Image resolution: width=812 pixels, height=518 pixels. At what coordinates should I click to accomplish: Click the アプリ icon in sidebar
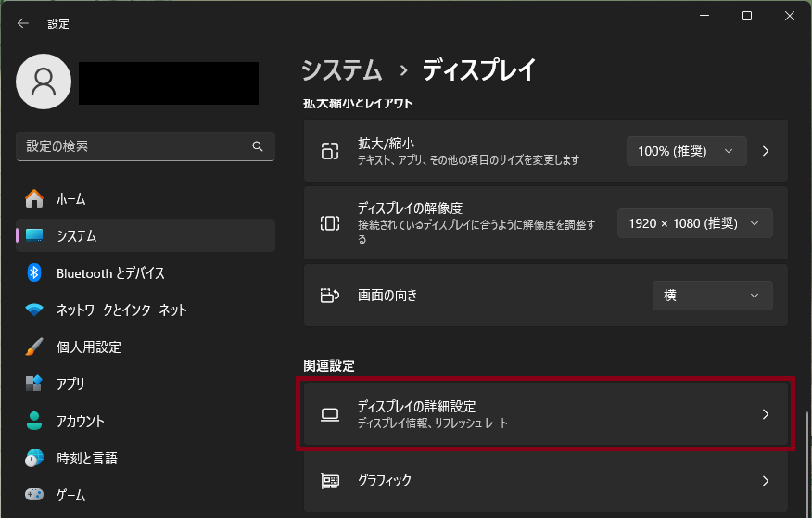click(34, 384)
